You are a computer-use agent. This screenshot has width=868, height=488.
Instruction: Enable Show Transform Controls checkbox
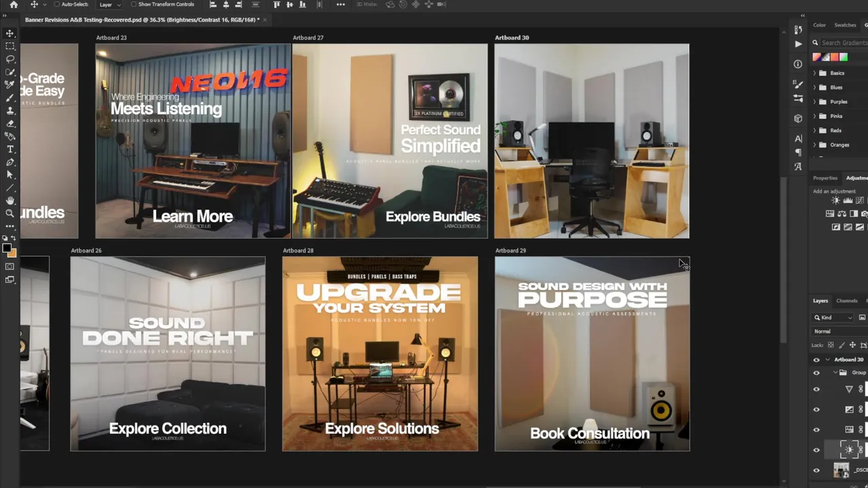click(134, 4)
